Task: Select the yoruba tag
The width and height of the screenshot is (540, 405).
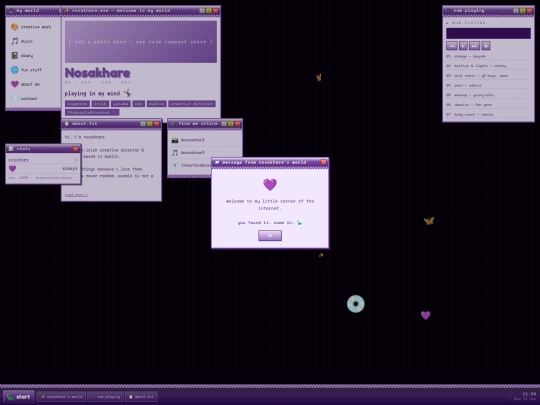Action: (121, 104)
